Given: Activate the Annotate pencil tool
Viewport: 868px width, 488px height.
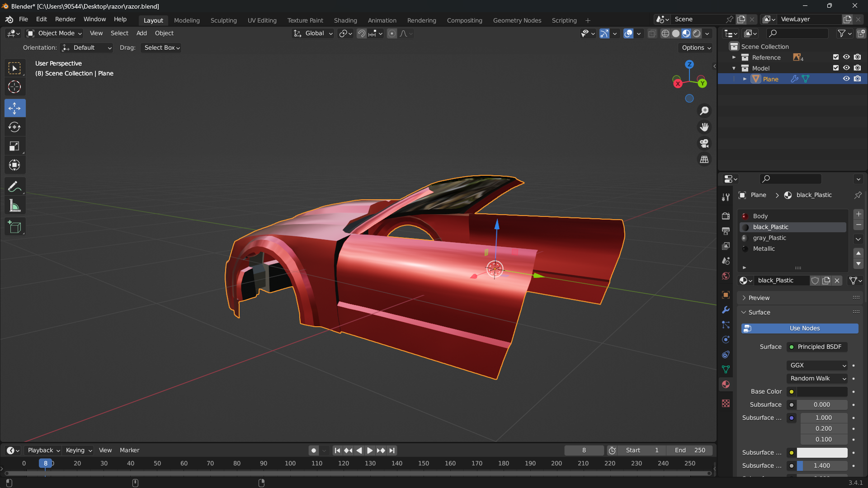Looking at the screenshot, I should coord(14,187).
